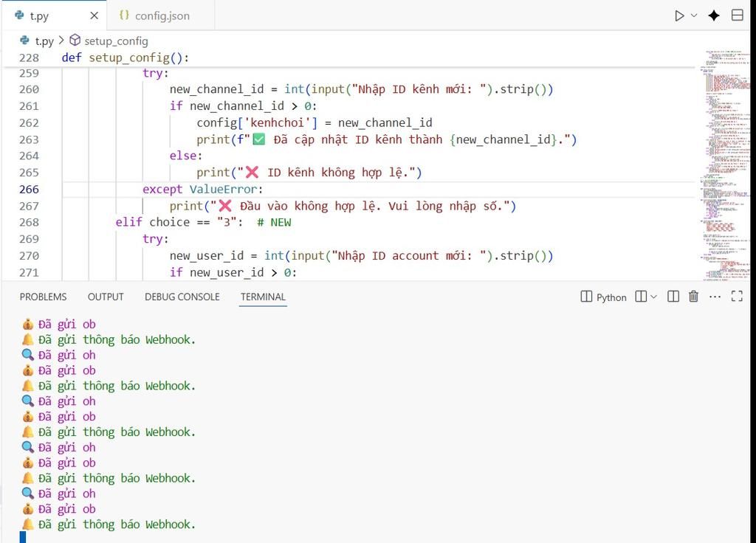Click config['kenhchoi'] assignment line

click(x=315, y=123)
